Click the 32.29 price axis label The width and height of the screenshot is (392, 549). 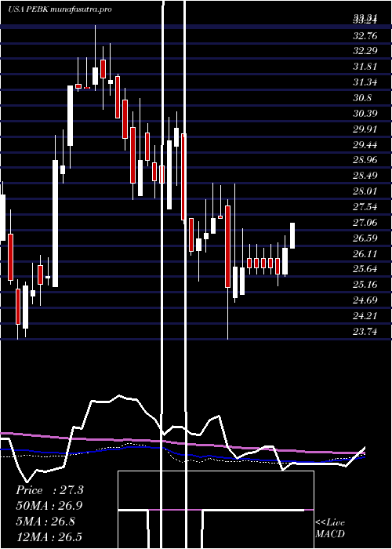[x=365, y=51]
